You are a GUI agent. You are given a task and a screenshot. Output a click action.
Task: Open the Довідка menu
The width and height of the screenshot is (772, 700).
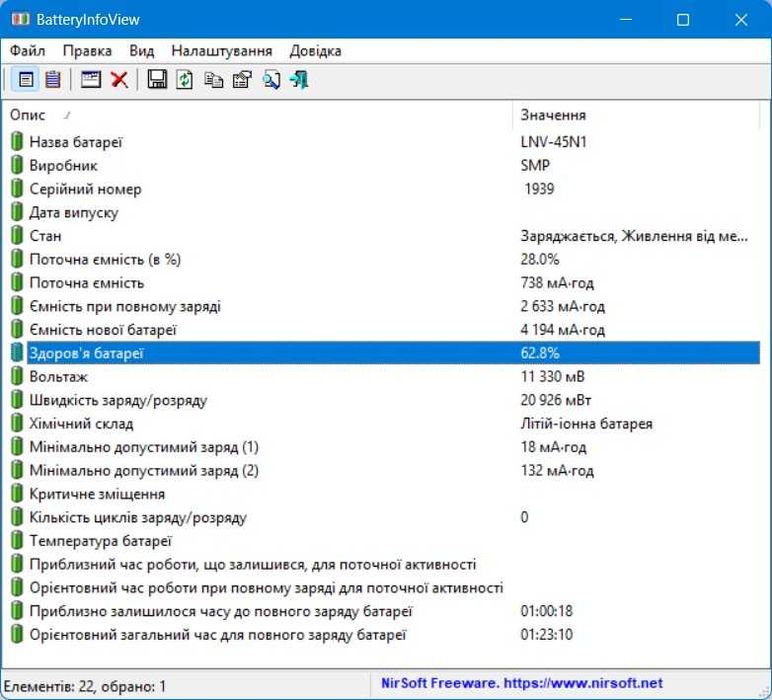click(x=316, y=51)
